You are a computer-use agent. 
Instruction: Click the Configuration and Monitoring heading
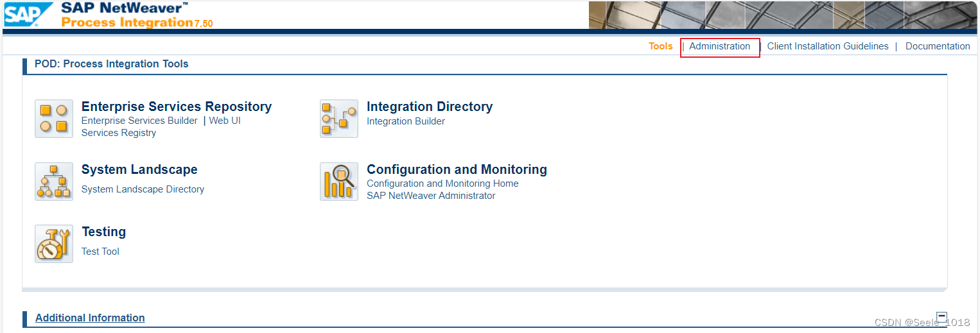(x=457, y=169)
